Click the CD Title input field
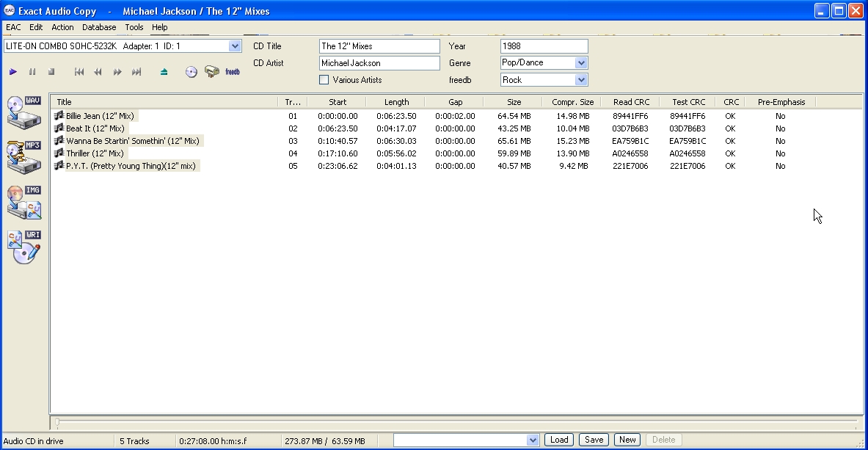868x450 pixels. click(x=379, y=46)
